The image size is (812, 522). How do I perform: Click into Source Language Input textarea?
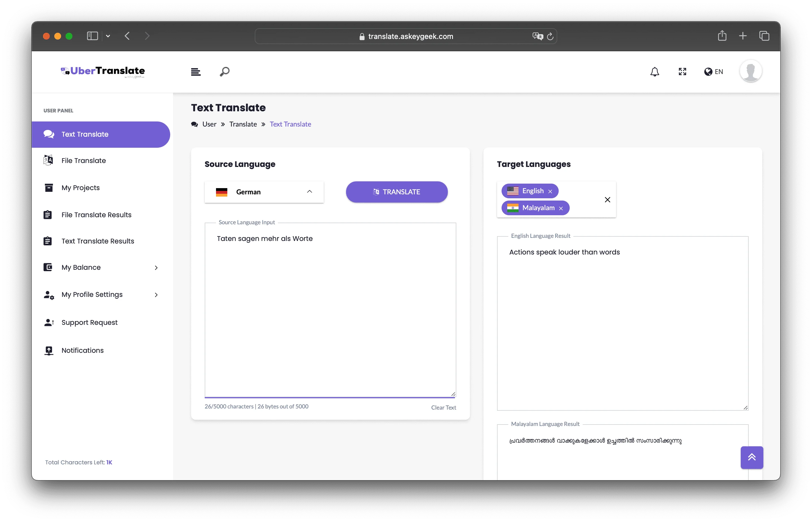tap(330, 310)
